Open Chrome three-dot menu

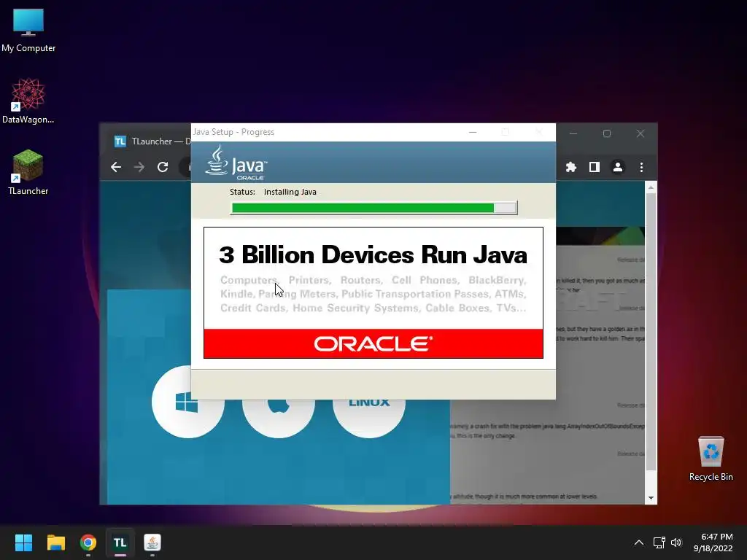[641, 167]
